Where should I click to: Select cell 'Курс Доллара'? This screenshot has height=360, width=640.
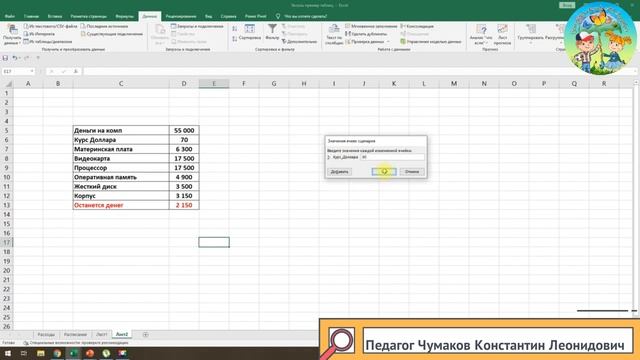coord(121,140)
